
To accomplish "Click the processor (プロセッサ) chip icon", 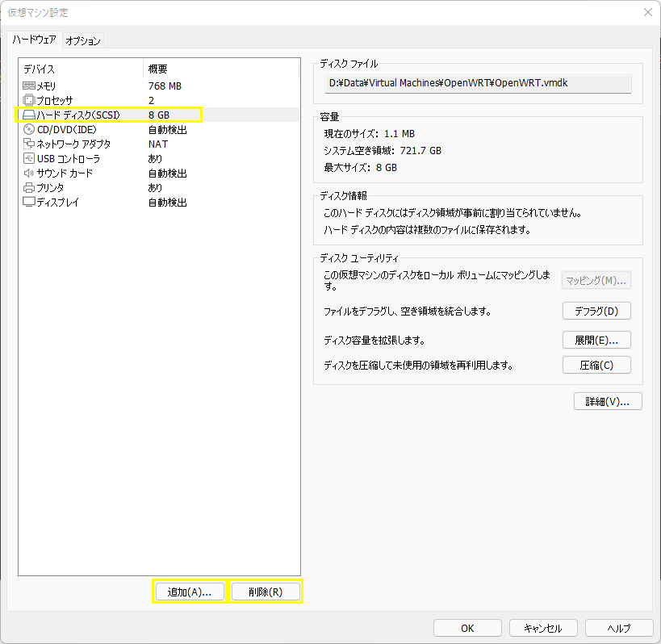I will 29,100.
